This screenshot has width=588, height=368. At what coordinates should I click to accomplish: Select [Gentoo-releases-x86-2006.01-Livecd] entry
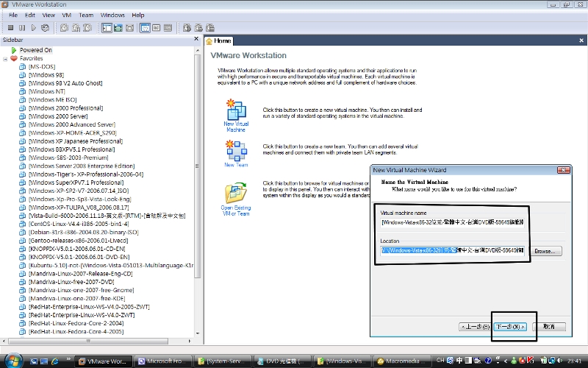tap(78, 241)
